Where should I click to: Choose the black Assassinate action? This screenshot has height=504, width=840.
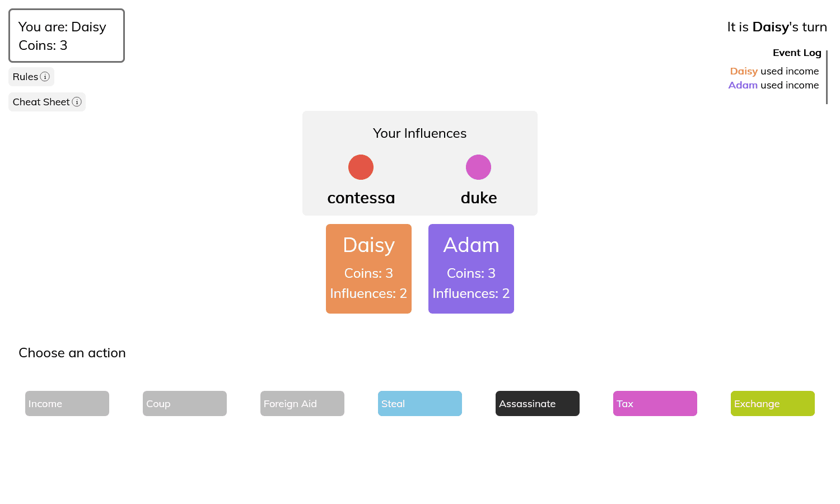(538, 403)
